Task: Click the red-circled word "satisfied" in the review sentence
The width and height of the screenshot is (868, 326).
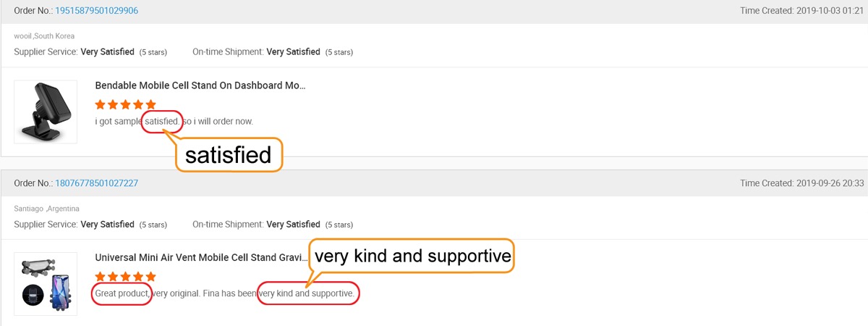Action: click(161, 121)
